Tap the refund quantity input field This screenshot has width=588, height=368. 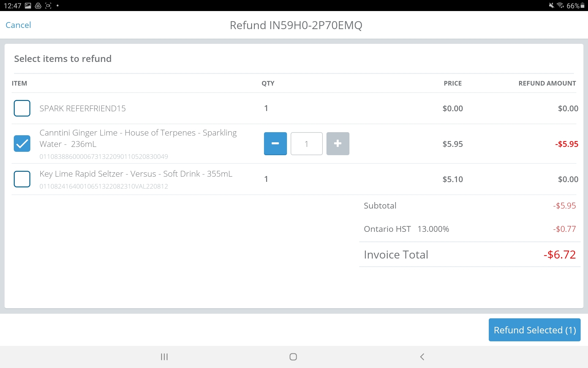(306, 144)
